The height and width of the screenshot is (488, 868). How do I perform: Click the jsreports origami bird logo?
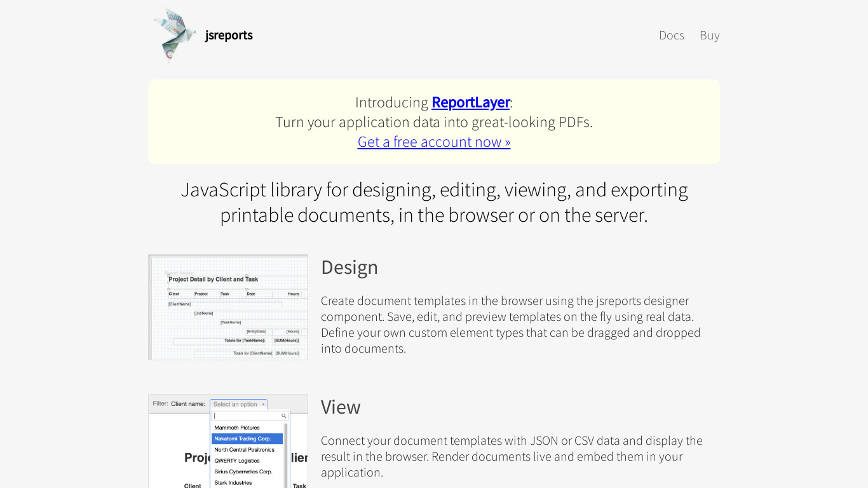[x=174, y=36]
